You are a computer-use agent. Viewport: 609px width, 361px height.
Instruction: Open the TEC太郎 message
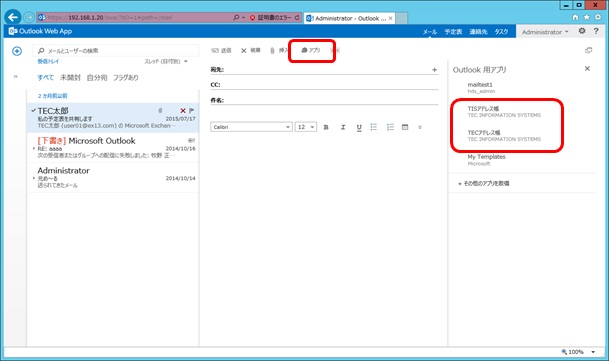click(x=113, y=118)
